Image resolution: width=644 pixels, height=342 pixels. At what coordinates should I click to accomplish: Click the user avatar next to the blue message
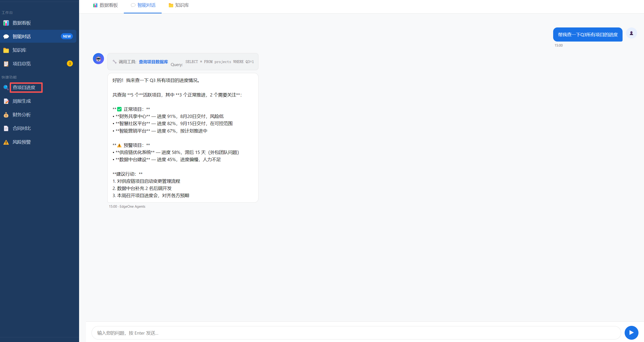click(x=631, y=33)
